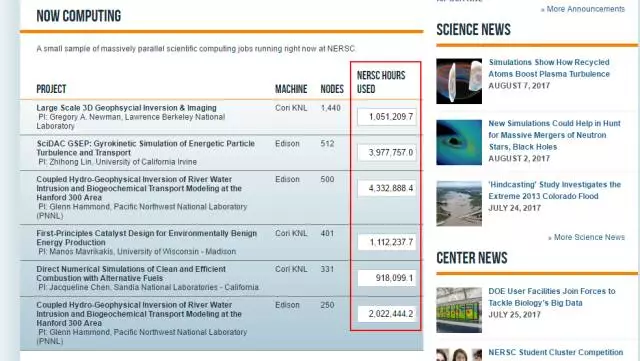Viewport: 640px width, 361px height.
Task: Click the NODES column header
Action: (x=332, y=89)
